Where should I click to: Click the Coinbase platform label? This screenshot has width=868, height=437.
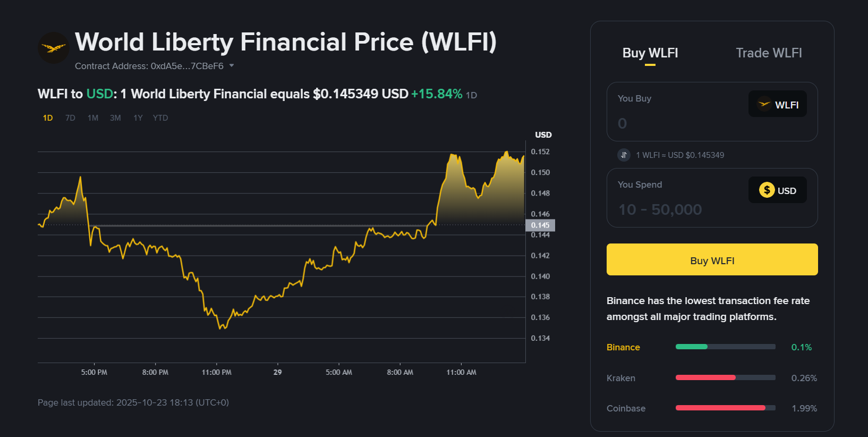coord(626,408)
